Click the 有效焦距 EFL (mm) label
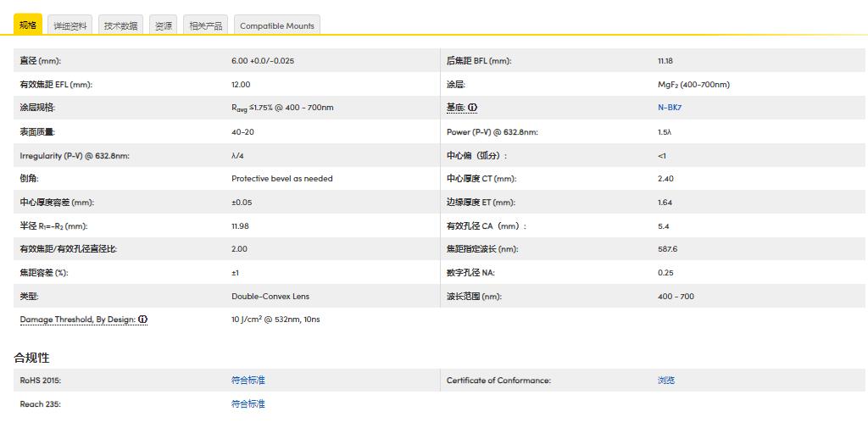Screen dimensions: 868x428 pos(56,85)
